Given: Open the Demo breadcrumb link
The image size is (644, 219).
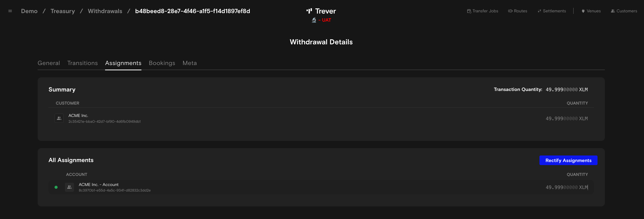Looking at the screenshot, I should [29, 11].
